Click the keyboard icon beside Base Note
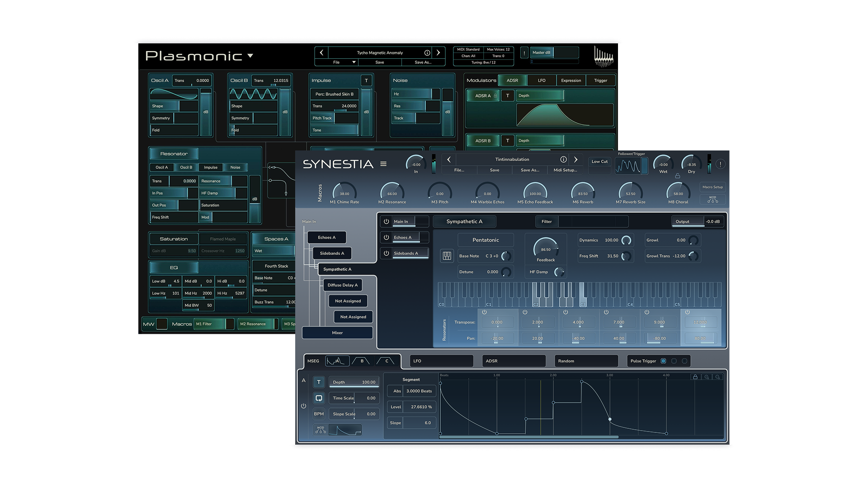This screenshot has height=488, width=868. coord(447,256)
